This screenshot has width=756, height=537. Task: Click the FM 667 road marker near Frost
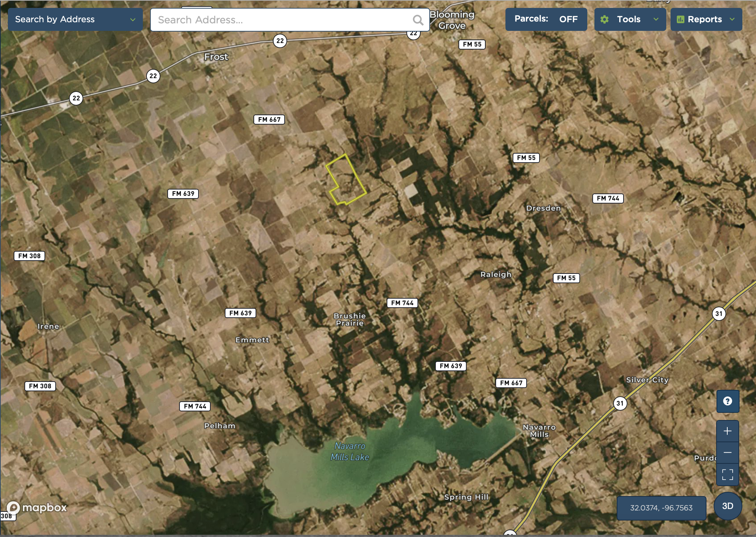[269, 120]
